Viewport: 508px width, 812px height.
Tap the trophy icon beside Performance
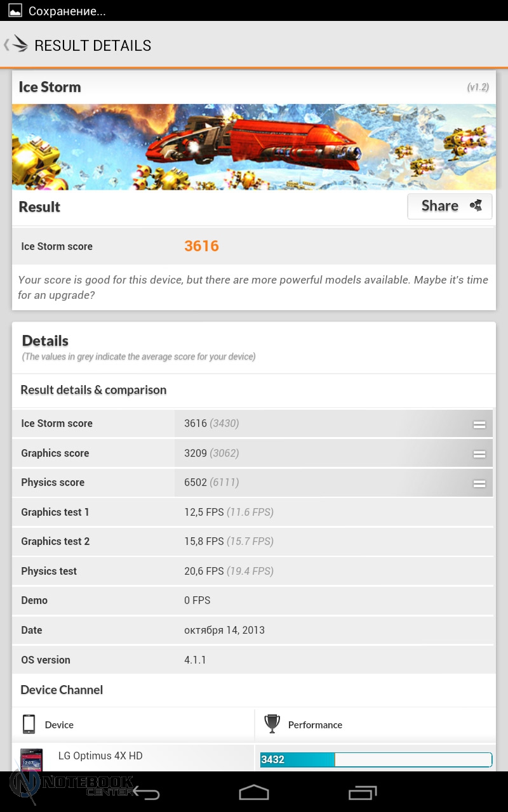(272, 724)
